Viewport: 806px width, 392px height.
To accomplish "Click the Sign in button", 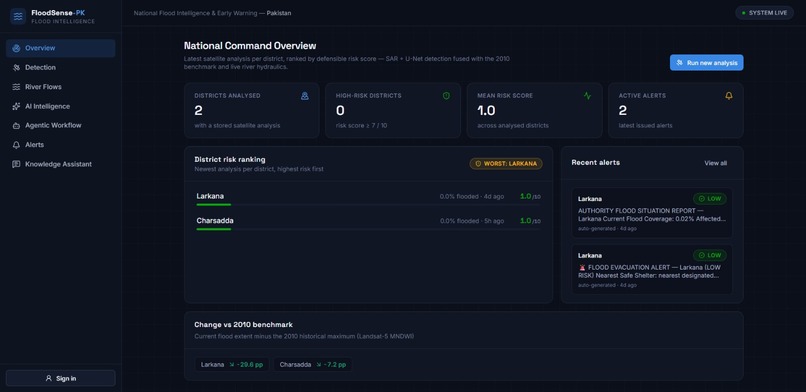I will pos(61,379).
